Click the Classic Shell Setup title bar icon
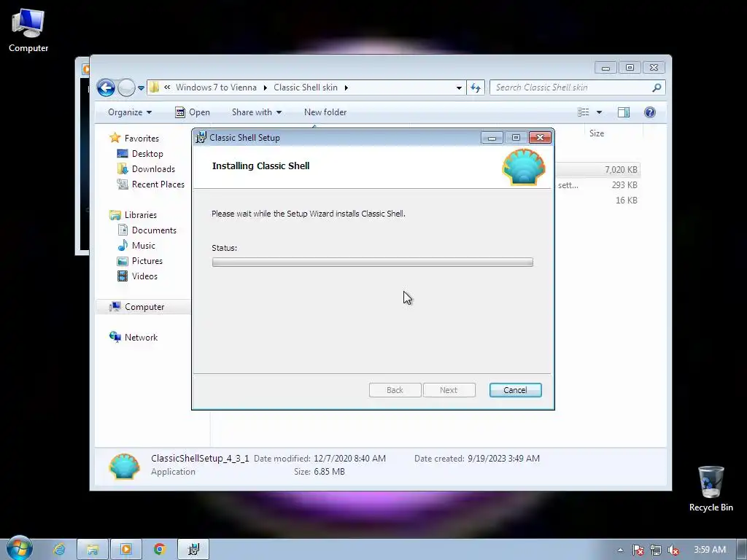Viewport: 747px width, 560px height. 201,137
